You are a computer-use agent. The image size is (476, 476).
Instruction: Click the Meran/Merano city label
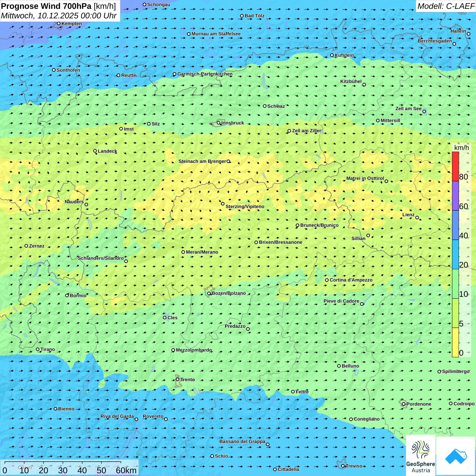pos(202,252)
